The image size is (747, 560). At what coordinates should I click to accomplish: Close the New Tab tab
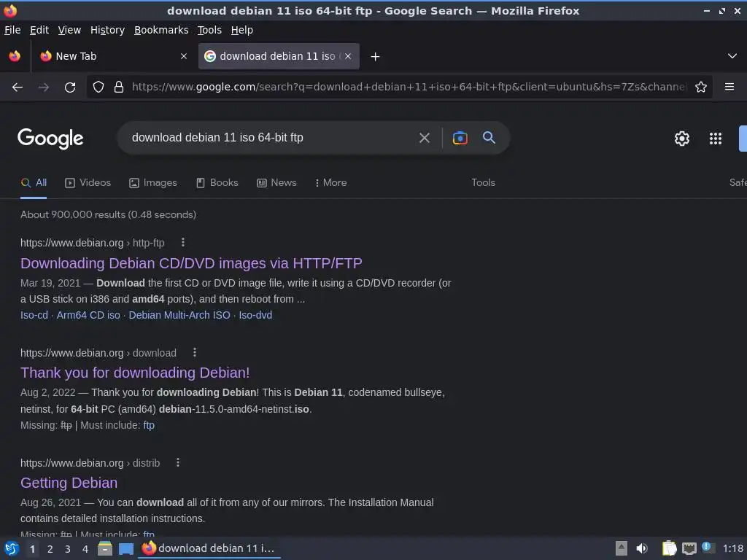[x=183, y=56]
